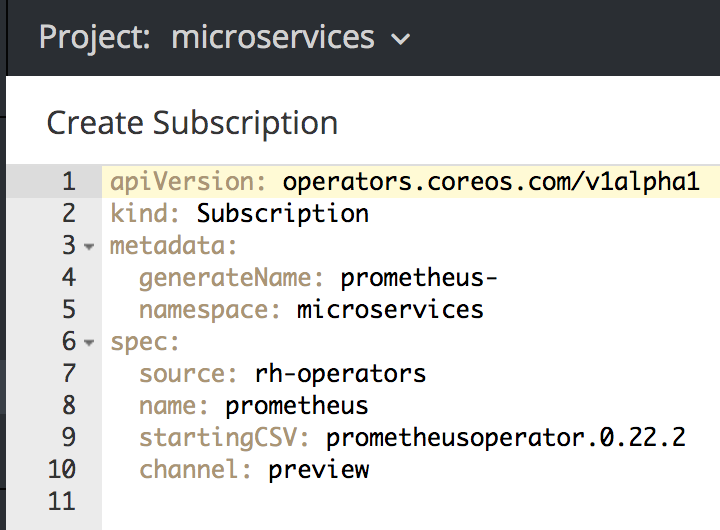Click the namespace key
This screenshot has width=720, height=530.
click(209, 310)
